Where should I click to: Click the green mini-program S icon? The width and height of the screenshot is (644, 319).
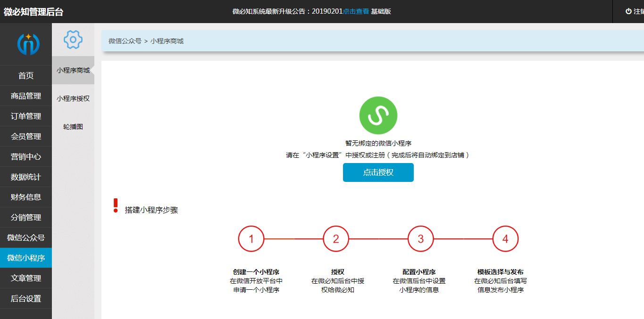pos(378,115)
